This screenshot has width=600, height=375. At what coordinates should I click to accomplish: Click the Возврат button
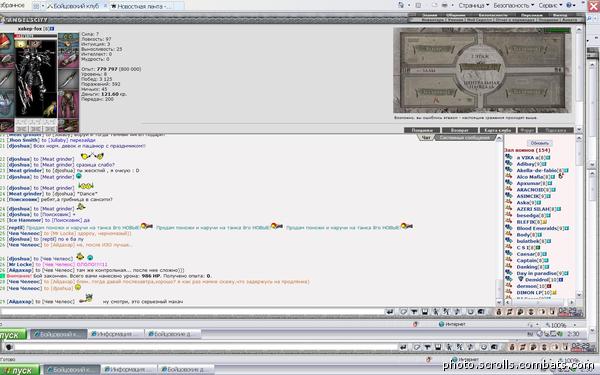[460, 130]
